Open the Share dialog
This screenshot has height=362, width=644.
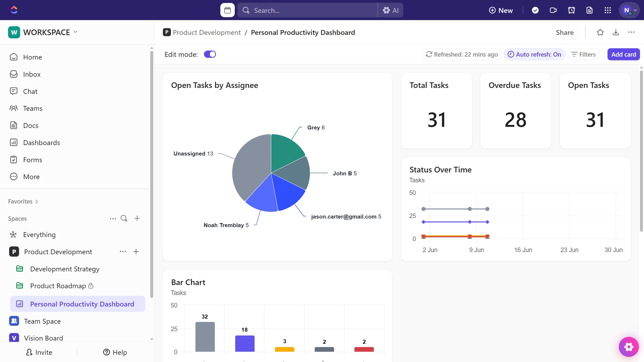(565, 32)
